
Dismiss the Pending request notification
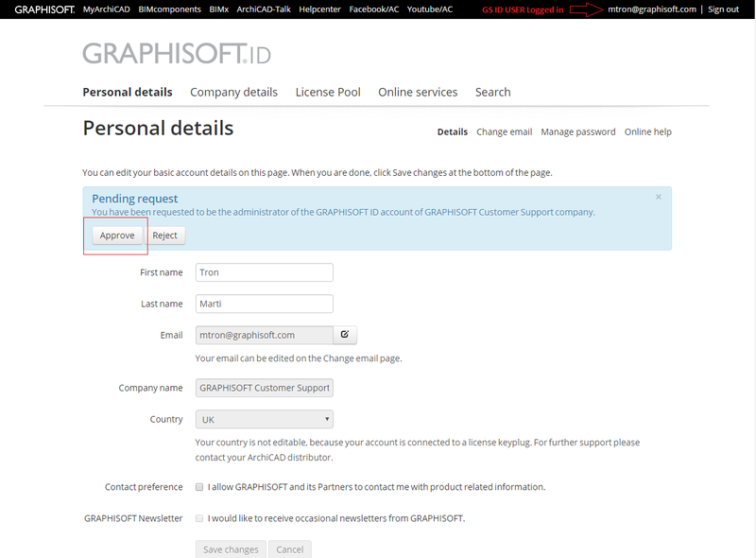click(659, 197)
